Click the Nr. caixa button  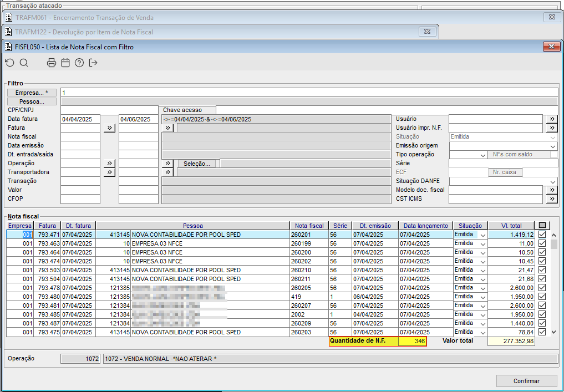504,172
